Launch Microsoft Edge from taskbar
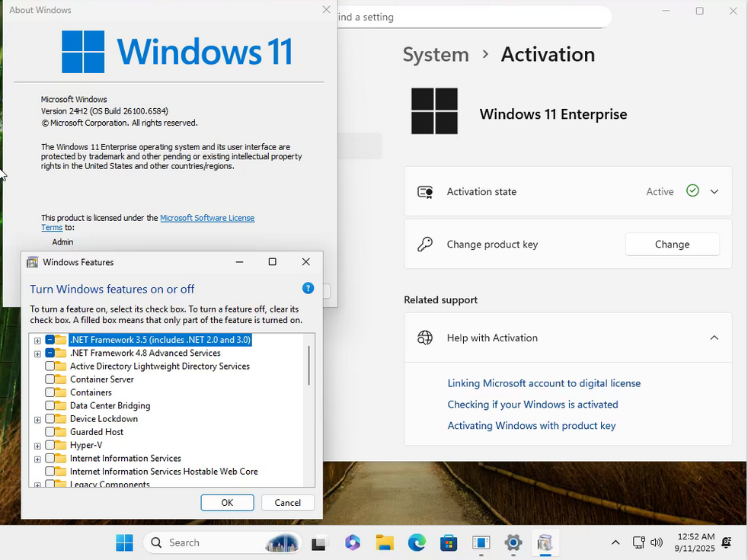This screenshot has width=748, height=560. 417,542
